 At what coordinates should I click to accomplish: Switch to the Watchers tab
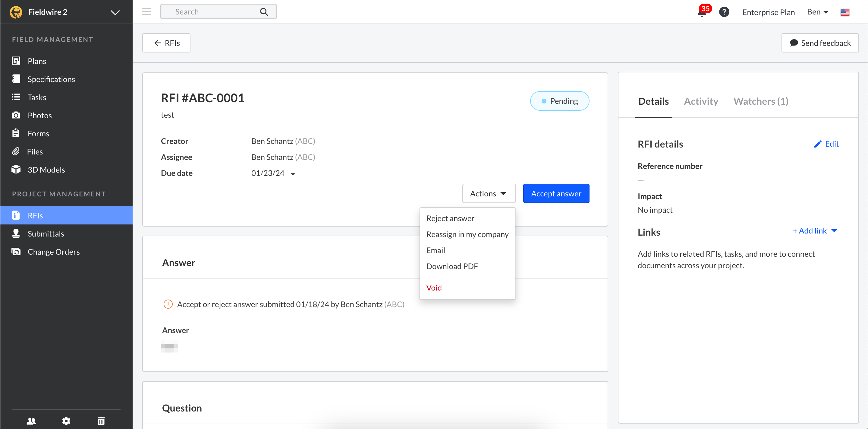760,101
